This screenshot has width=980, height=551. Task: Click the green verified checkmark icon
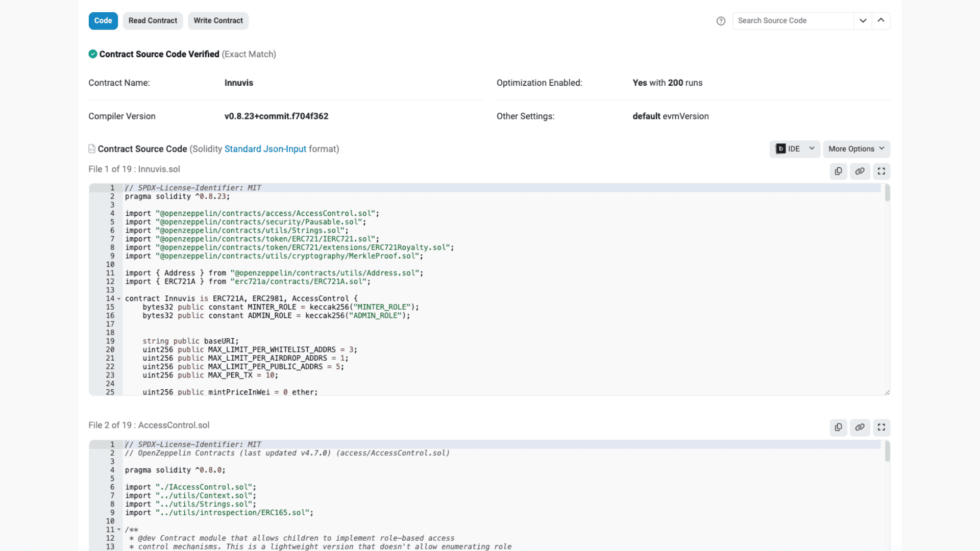coord(93,54)
